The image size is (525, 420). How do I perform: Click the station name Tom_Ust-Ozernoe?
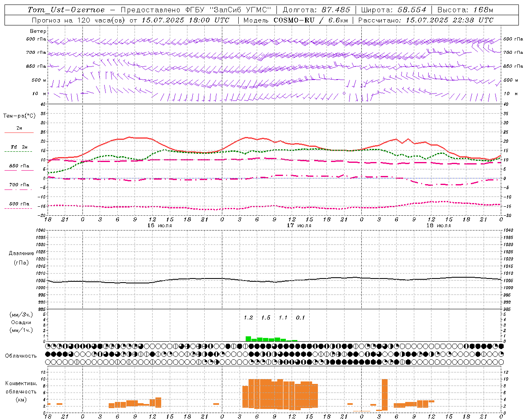66,10
